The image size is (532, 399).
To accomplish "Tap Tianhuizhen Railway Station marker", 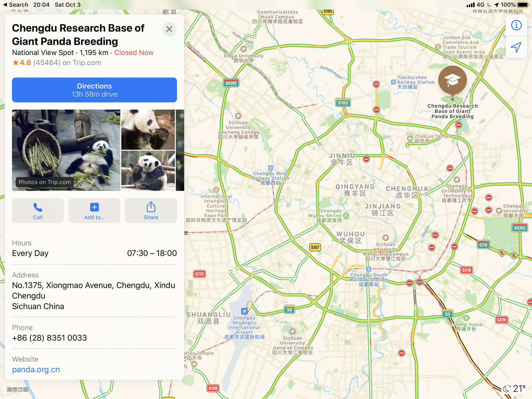I will pyautogui.click(x=393, y=82).
